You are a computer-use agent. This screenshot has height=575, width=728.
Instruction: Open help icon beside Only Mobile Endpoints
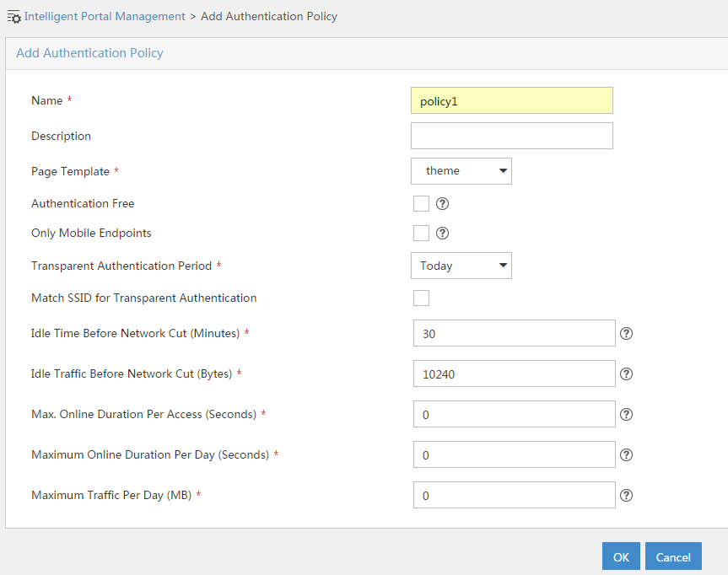443,234
